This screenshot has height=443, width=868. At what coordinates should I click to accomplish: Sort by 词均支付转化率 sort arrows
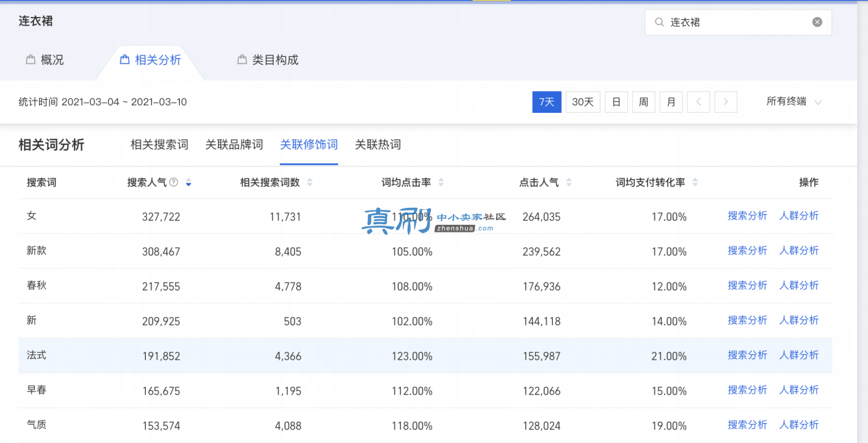click(695, 183)
